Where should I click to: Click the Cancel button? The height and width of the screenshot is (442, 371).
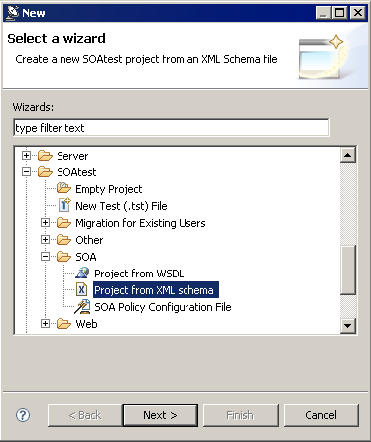tap(321, 415)
